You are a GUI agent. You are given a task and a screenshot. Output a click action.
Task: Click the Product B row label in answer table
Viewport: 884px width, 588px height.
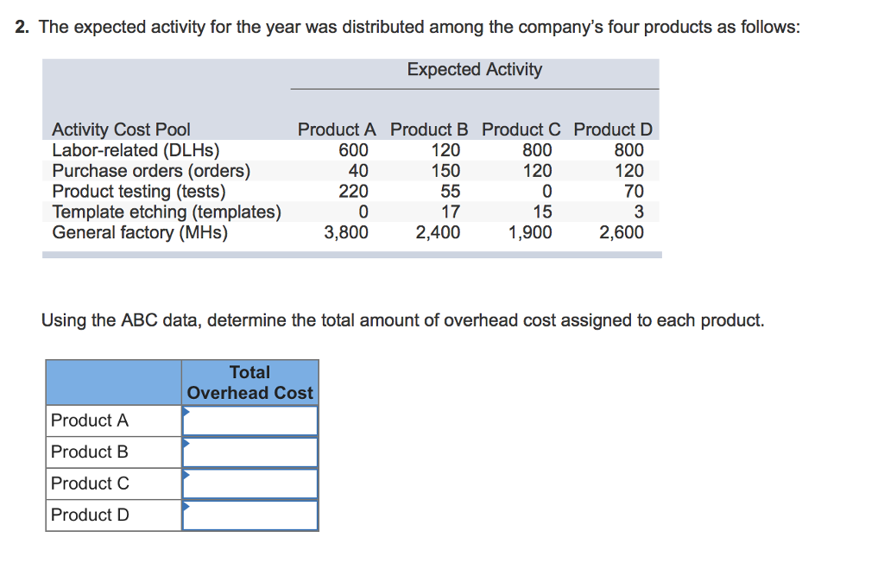(90, 452)
